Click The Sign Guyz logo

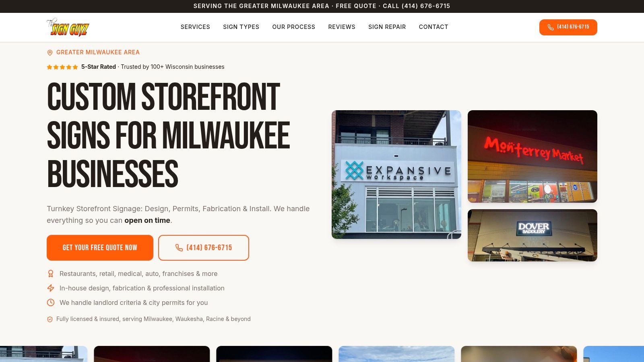(x=68, y=27)
